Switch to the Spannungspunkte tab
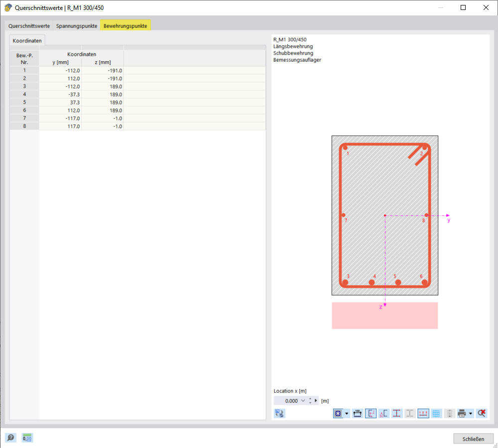Viewport: 498px width, 448px height. [x=76, y=25]
